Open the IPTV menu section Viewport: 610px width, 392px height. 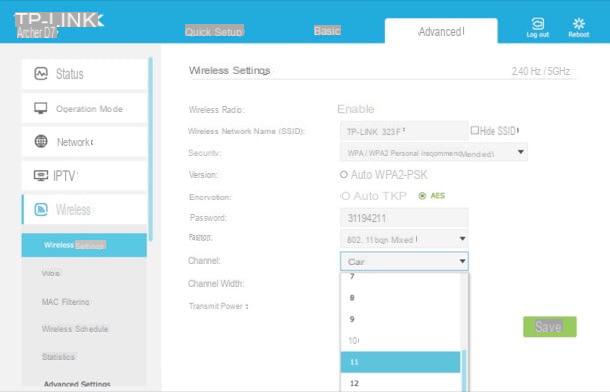click(x=84, y=176)
